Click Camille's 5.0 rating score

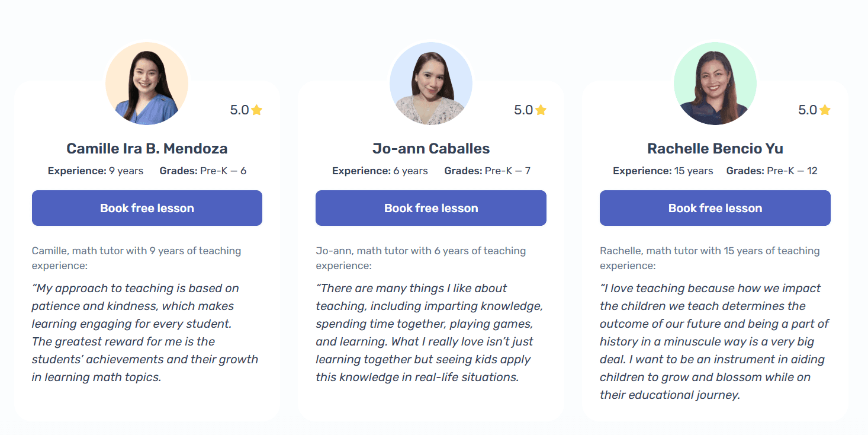pyautogui.click(x=239, y=110)
